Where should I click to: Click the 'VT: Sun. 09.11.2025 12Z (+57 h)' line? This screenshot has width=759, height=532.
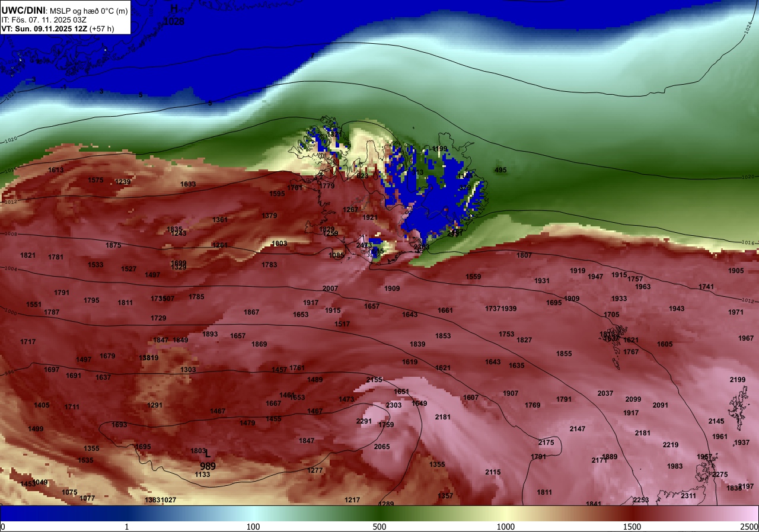(58, 28)
